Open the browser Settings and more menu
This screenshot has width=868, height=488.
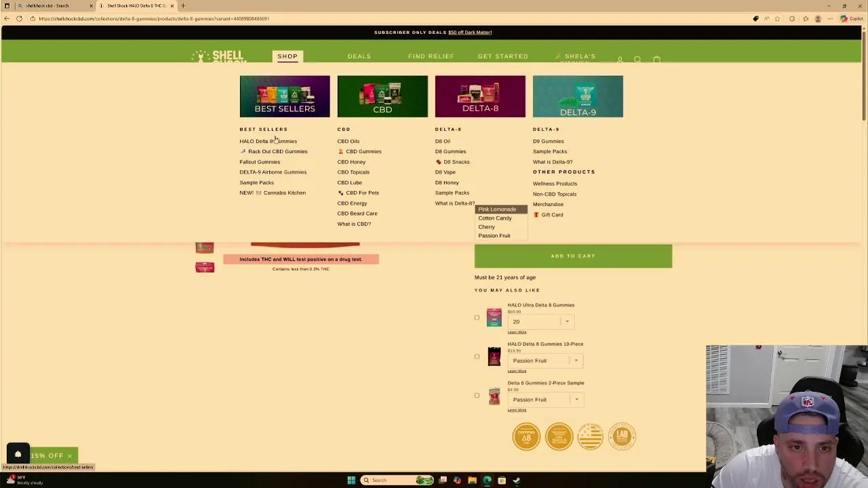coord(830,19)
